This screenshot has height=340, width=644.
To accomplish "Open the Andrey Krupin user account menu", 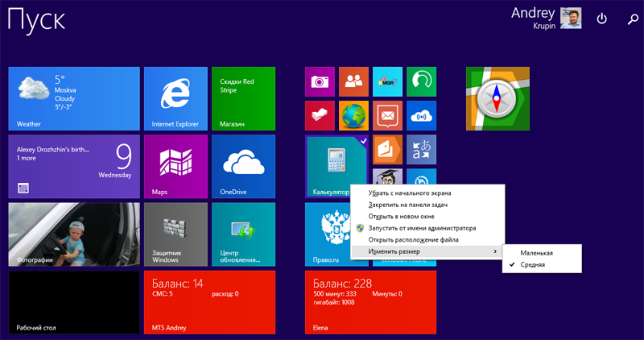I will click(546, 18).
